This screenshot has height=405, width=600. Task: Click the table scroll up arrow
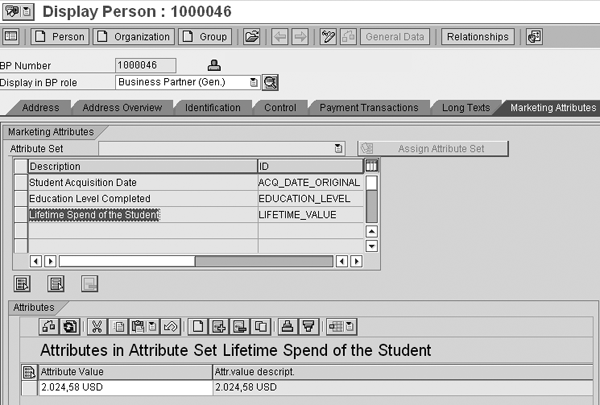click(x=372, y=231)
